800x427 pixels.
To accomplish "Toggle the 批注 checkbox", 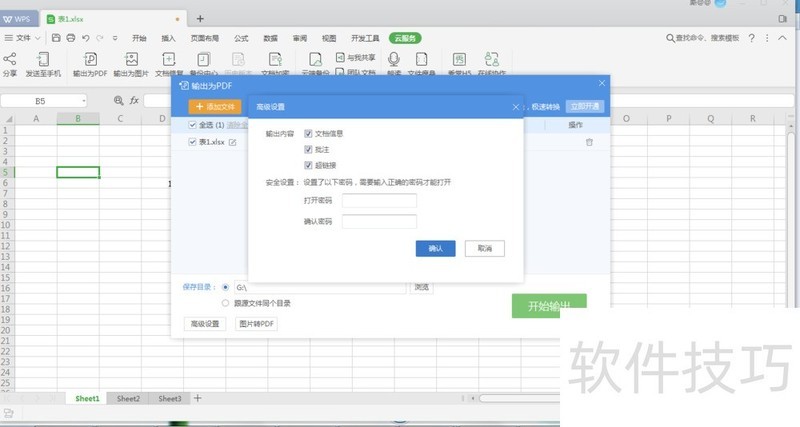I will pyautogui.click(x=308, y=149).
